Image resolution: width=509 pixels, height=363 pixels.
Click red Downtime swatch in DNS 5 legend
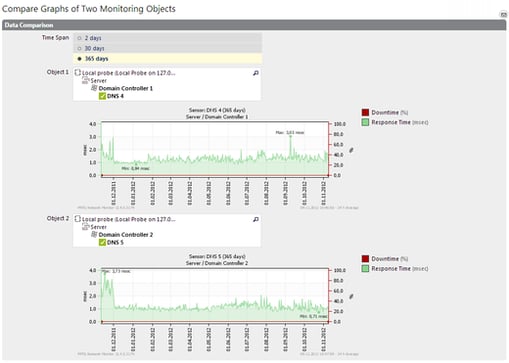coord(365,259)
